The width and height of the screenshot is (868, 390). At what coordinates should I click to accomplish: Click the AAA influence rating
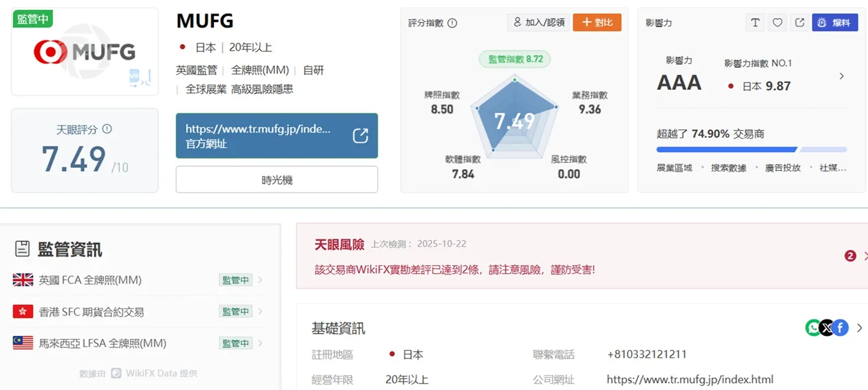click(x=679, y=82)
